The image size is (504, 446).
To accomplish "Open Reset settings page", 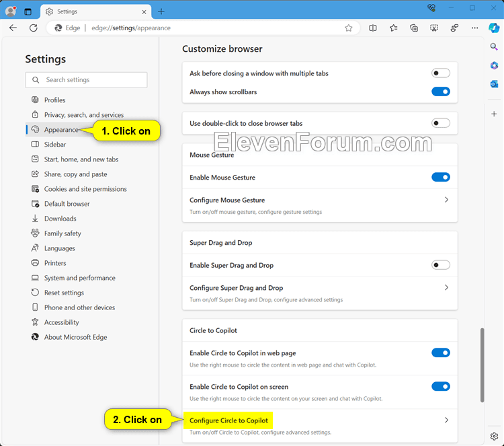I will coord(64,293).
